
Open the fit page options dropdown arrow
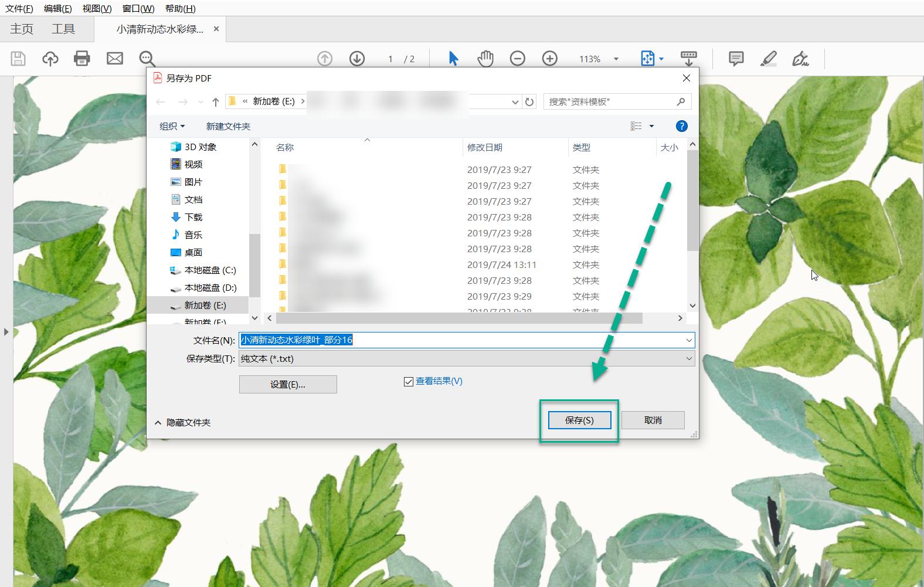point(661,59)
